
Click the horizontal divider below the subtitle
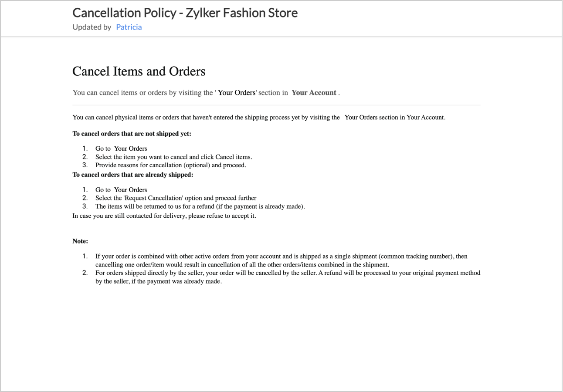point(276,105)
